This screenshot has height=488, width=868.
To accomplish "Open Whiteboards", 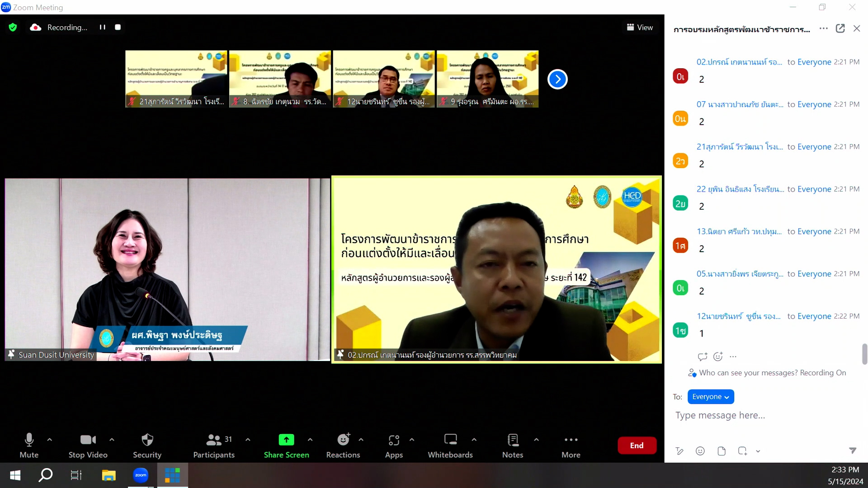I will click(450, 446).
